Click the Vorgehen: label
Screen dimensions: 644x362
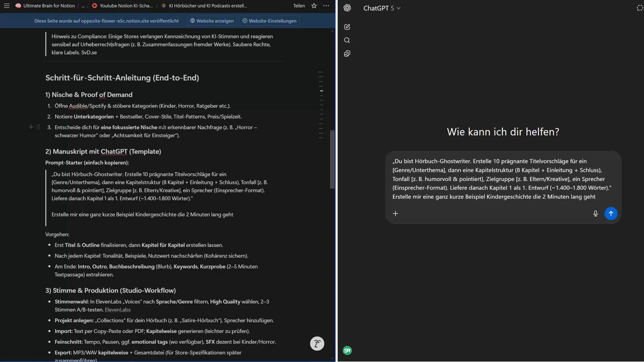click(57, 234)
